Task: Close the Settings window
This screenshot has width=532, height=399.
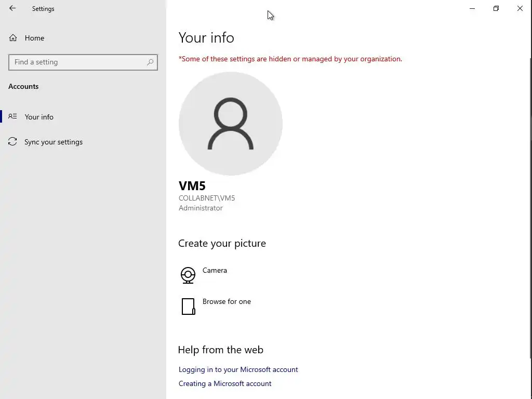Action: [520, 8]
